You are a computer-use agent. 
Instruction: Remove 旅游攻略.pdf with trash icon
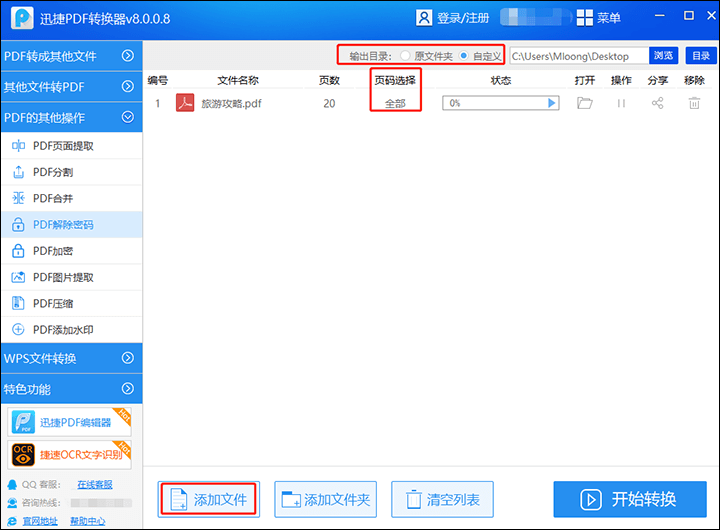(694, 103)
